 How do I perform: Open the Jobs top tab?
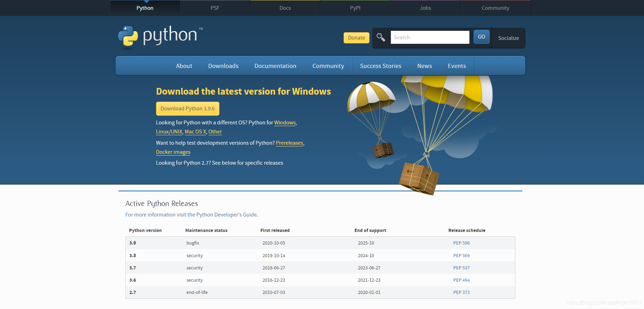pos(426,8)
